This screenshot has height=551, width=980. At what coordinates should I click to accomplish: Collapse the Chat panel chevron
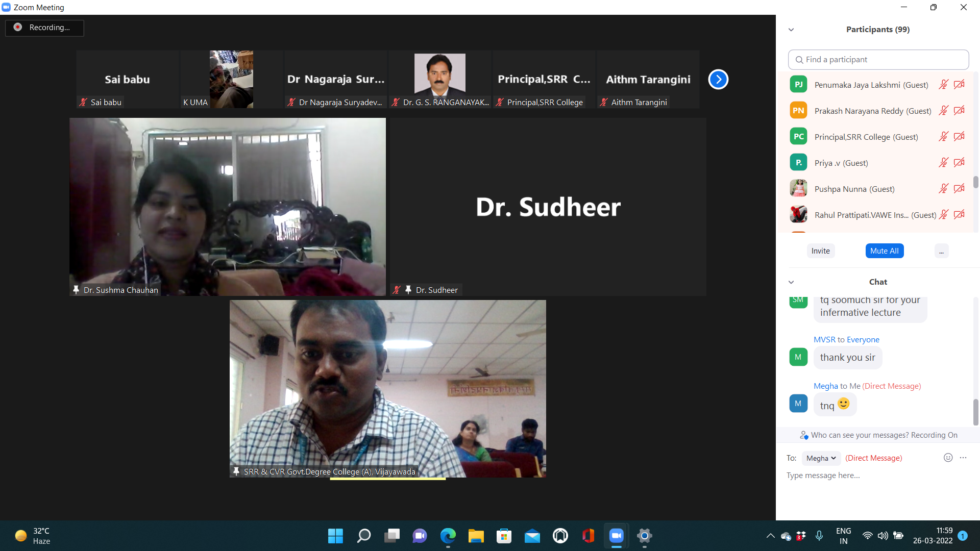791,282
